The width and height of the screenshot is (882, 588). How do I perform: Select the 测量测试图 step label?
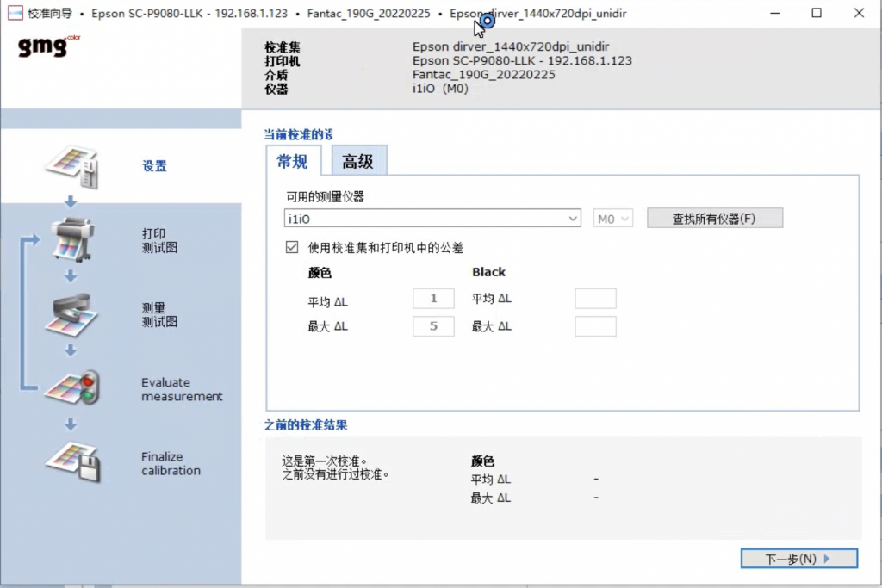point(159,315)
